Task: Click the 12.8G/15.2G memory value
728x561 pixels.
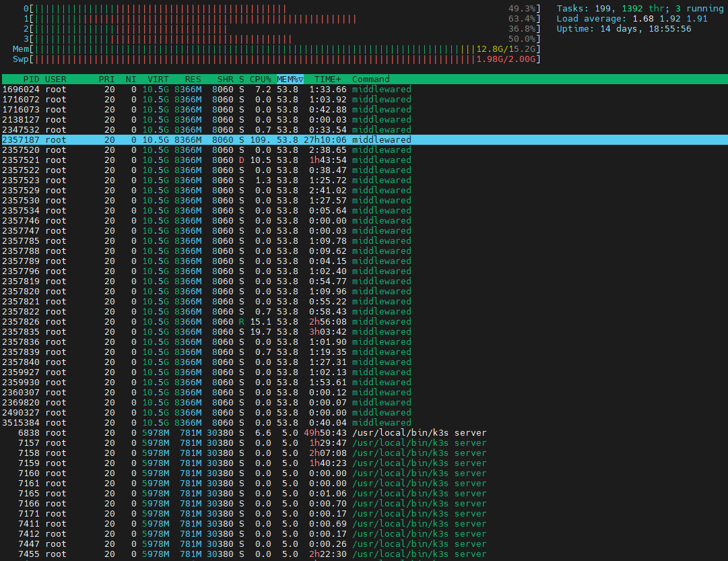Action: click(506, 49)
